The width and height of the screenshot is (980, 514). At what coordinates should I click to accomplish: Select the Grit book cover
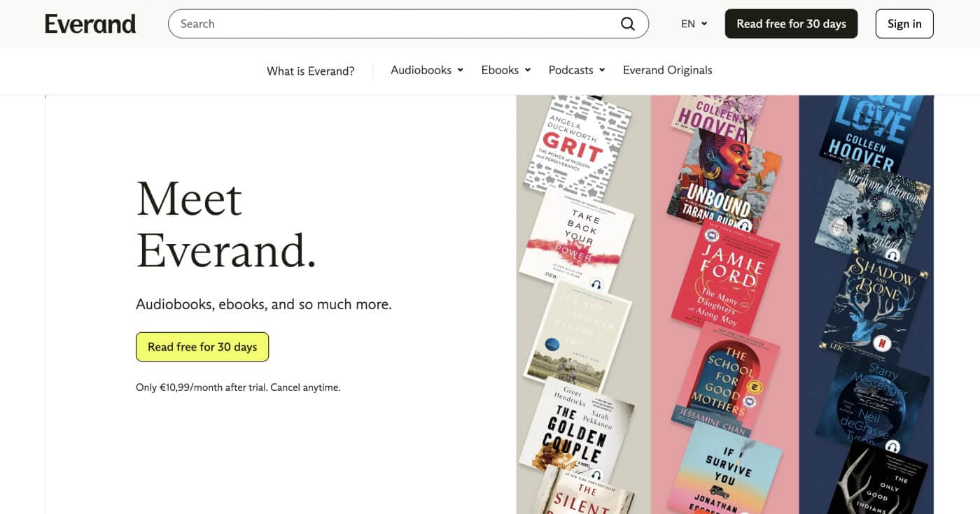577,147
